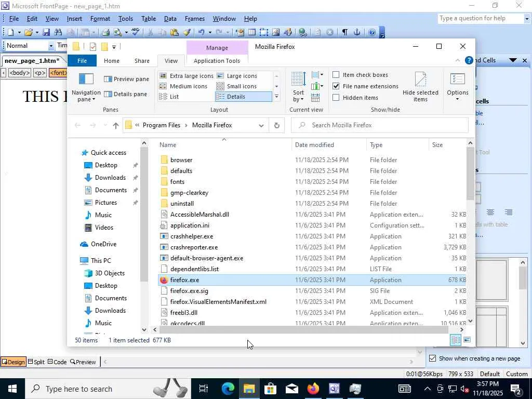Click FrontPage Save icon in toolbar
Image resolution: width=532 pixels, height=399 pixels.
pos(46,32)
